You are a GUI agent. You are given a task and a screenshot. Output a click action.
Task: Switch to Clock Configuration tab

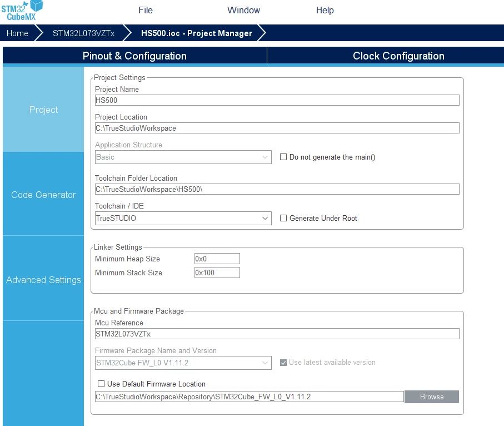coord(398,56)
